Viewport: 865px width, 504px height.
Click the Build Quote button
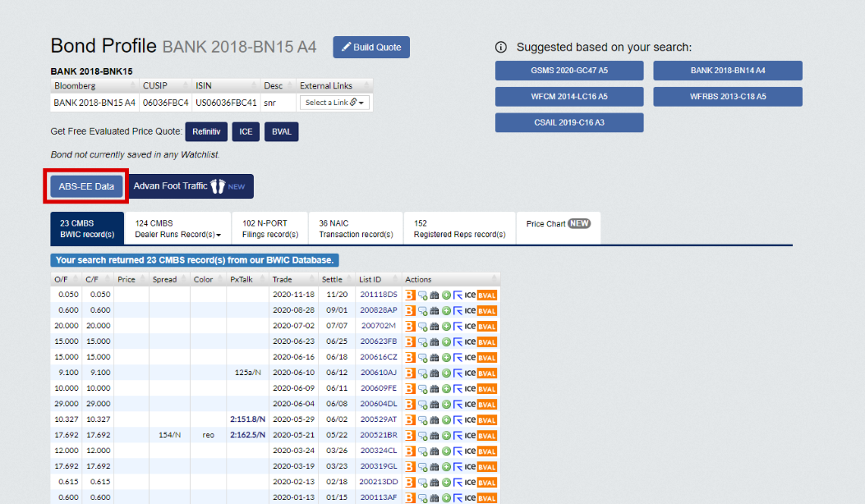(371, 48)
